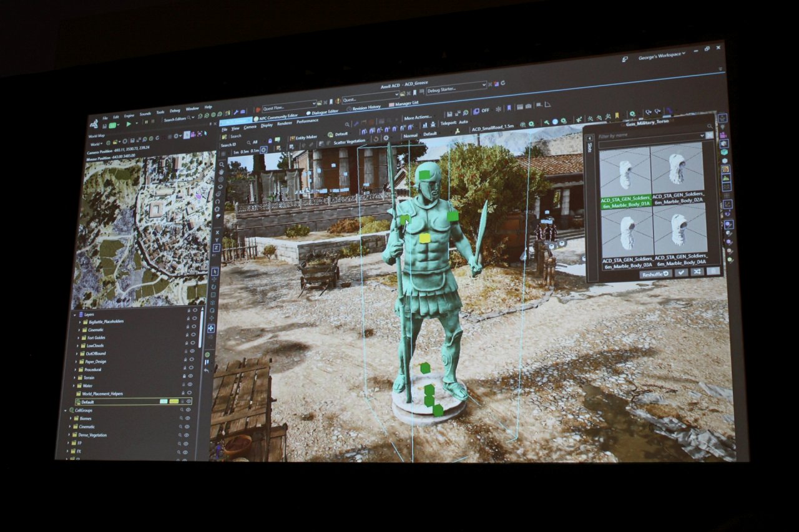Open the Quest Flow dropdown
Viewport: 799px width, 532px height.
pos(289,107)
